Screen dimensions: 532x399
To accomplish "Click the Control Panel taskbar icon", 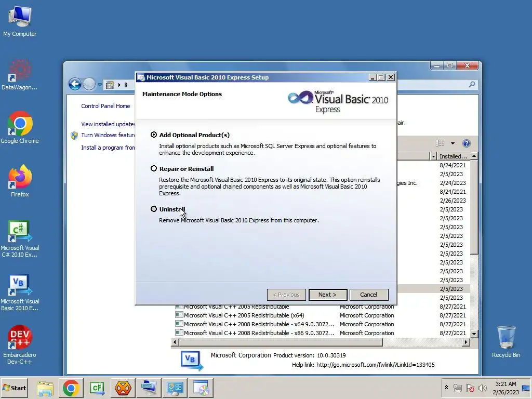I will (x=175, y=388).
